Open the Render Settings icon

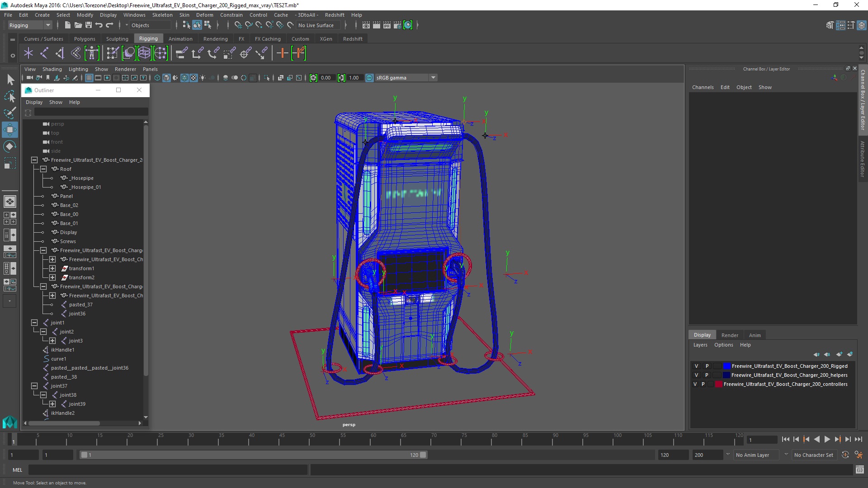coord(397,25)
